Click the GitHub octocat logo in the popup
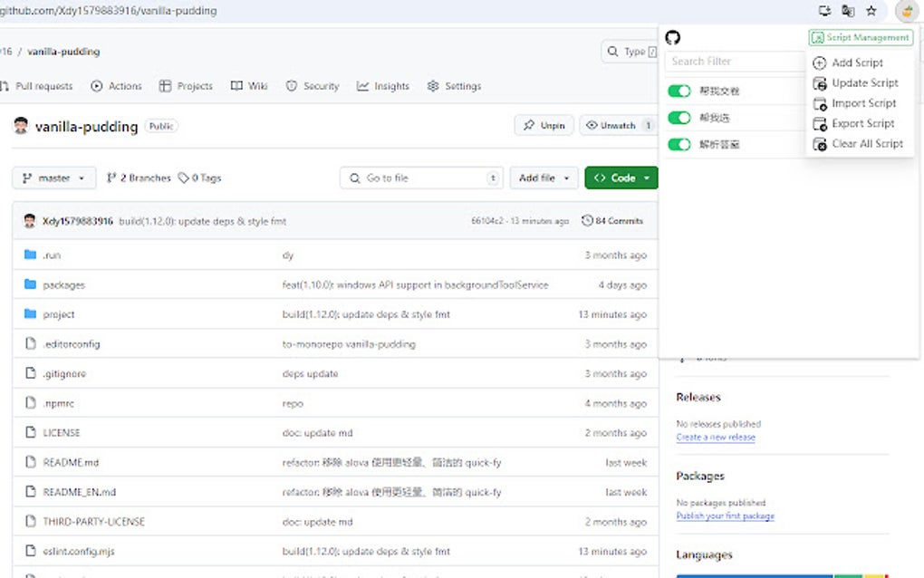The width and height of the screenshot is (924, 578). (x=673, y=37)
